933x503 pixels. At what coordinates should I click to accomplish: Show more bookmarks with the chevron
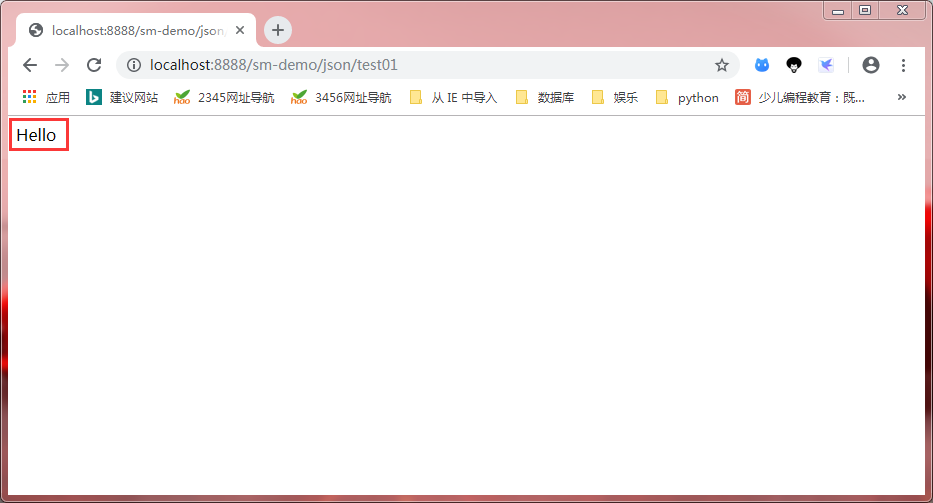pyautogui.click(x=902, y=97)
